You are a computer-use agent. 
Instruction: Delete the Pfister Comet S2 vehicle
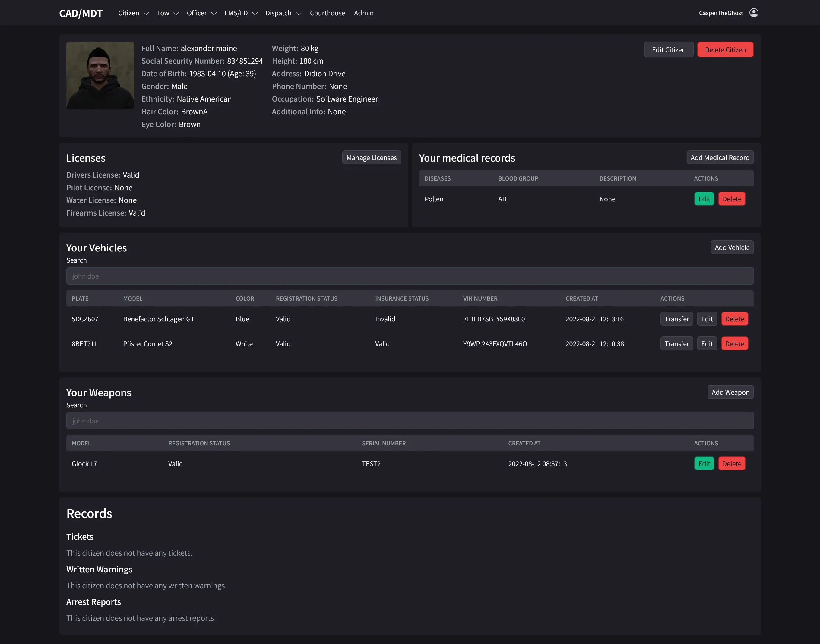(x=734, y=343)
